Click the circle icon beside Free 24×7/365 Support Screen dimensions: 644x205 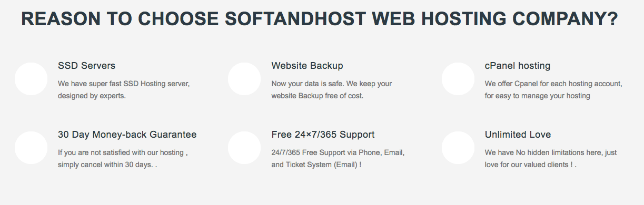(244, 148)
